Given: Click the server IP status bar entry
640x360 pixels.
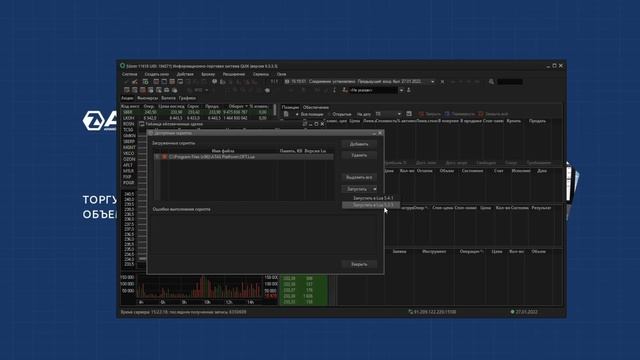Looking at the screenshot, I should point(433,312).
